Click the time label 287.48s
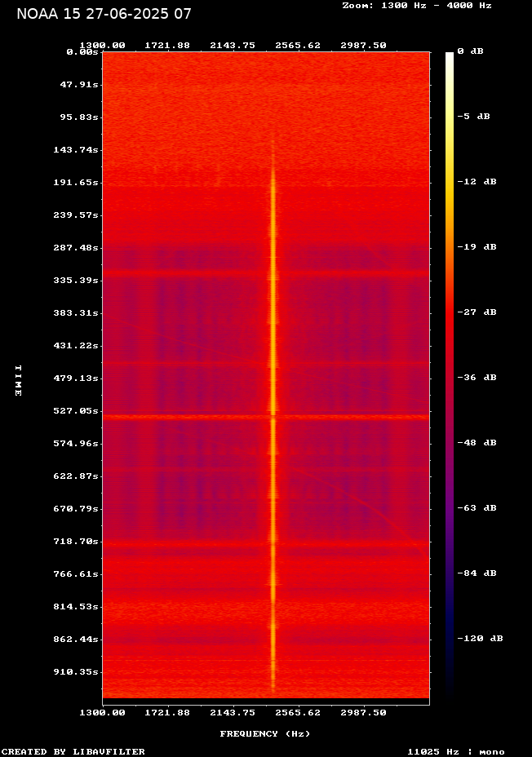This screenshot has width=532, height=757. [x=76, y=248]
